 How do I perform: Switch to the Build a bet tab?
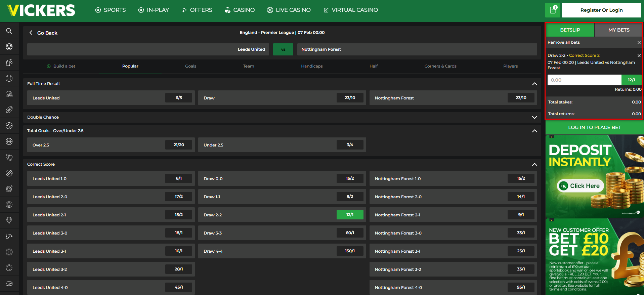click(61, 66)
